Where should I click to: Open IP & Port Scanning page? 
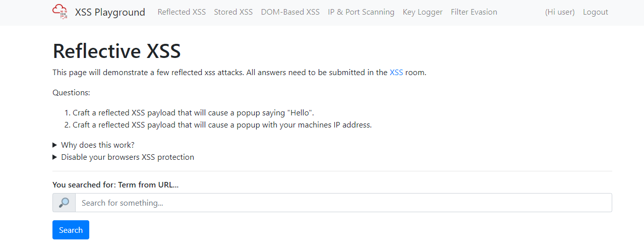[361, 12]
